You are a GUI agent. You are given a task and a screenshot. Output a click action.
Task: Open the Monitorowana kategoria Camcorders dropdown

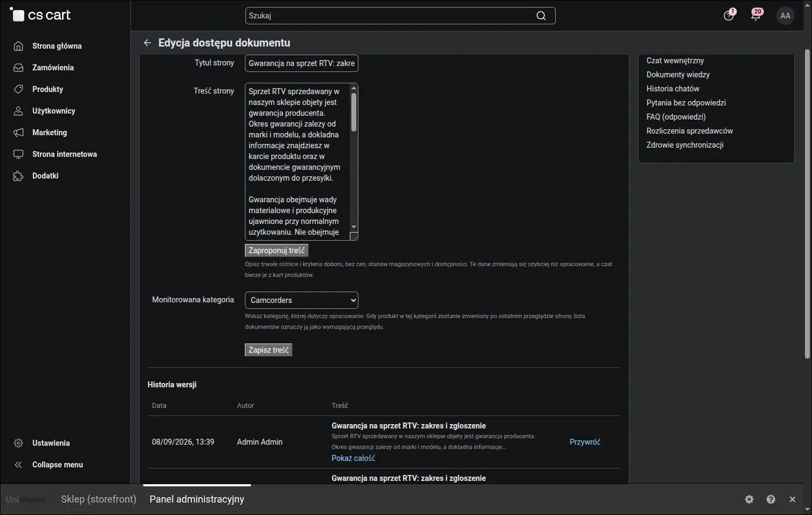click(302, 300)
